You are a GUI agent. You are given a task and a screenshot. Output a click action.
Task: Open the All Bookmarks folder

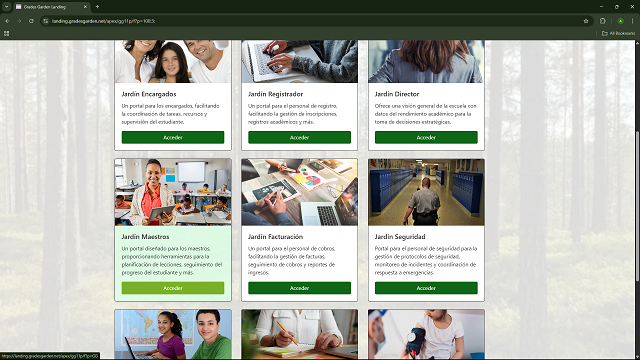[618, 33]
